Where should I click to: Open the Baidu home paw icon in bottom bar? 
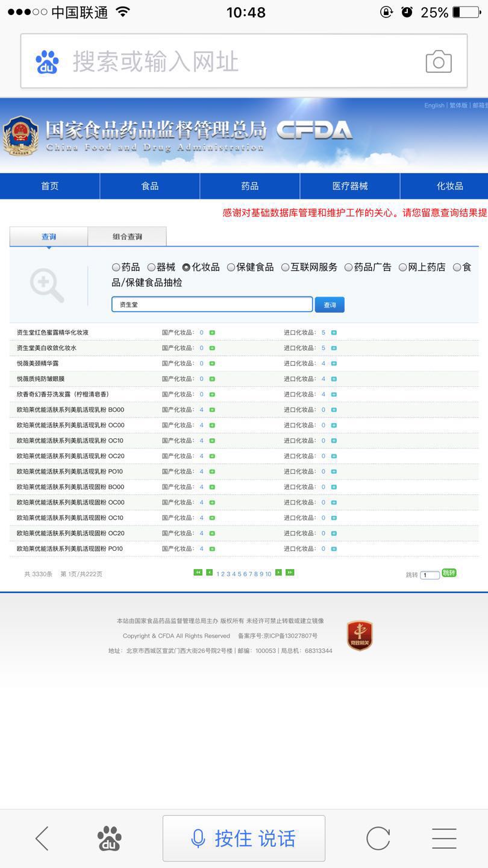coord(110,838)
